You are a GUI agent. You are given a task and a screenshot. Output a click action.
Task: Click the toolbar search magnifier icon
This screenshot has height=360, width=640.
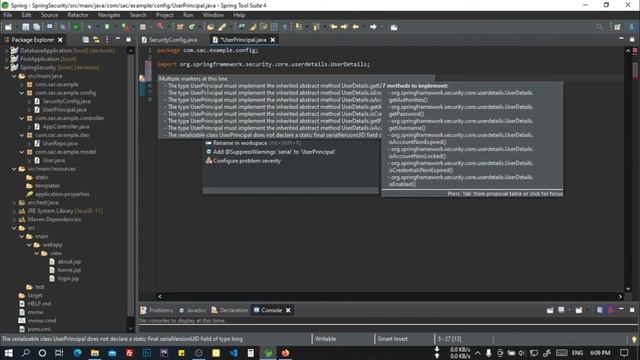point(599,27)
